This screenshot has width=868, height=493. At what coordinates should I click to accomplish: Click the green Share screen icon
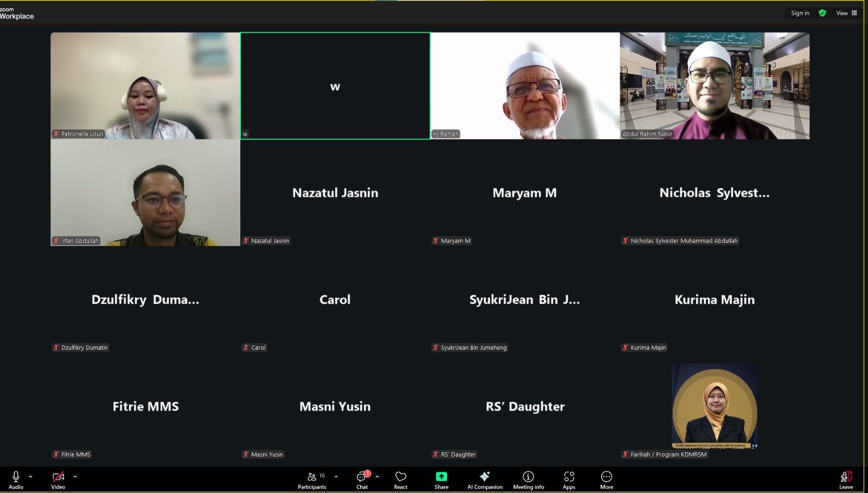(x=441, y=477)
